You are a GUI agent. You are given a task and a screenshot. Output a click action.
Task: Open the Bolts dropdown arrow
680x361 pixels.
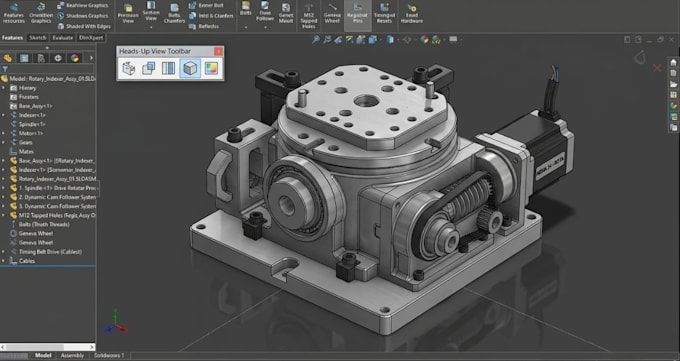(x=245, y=27)
